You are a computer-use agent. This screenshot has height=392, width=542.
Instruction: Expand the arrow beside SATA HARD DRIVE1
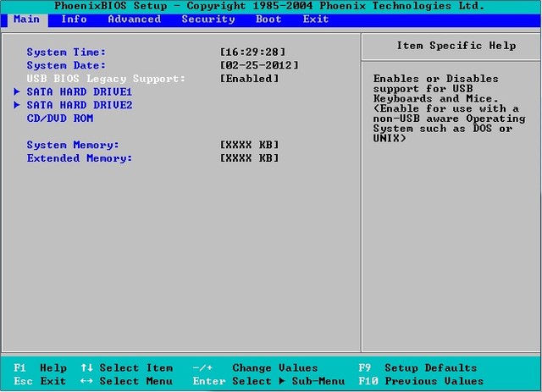(x=17, y=91)
